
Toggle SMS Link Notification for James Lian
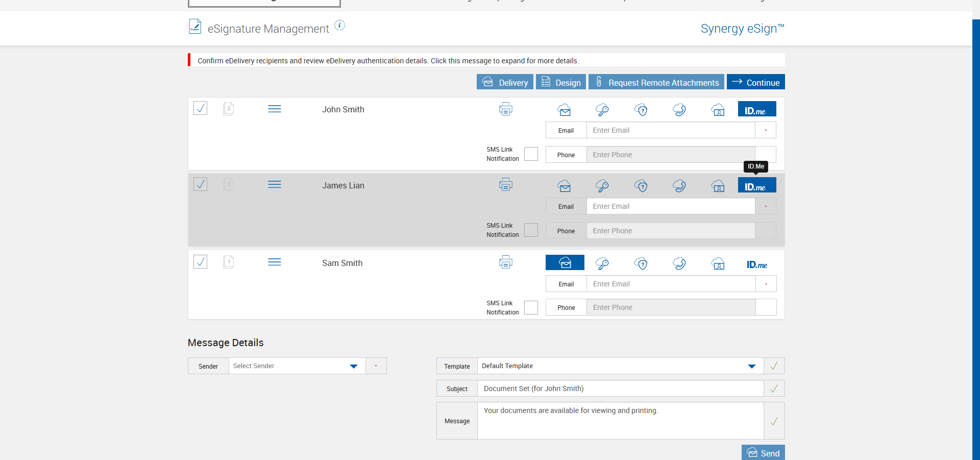(x=531, y=230)
